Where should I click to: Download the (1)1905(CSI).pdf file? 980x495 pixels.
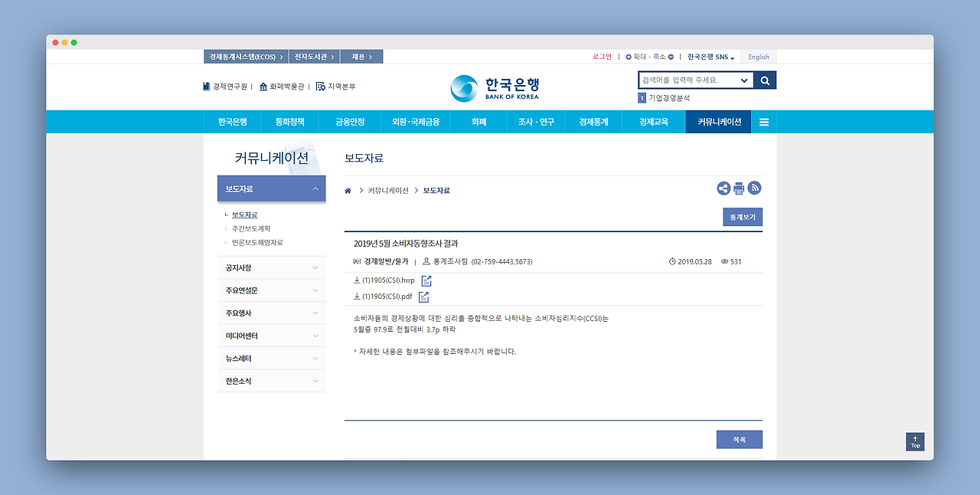pyautogui.click(x=382, y=297)
